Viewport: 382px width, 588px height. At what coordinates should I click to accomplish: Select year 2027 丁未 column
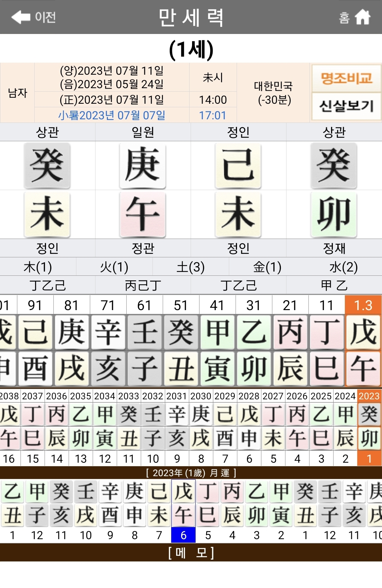pyautogui.click(x=273, y=428)
